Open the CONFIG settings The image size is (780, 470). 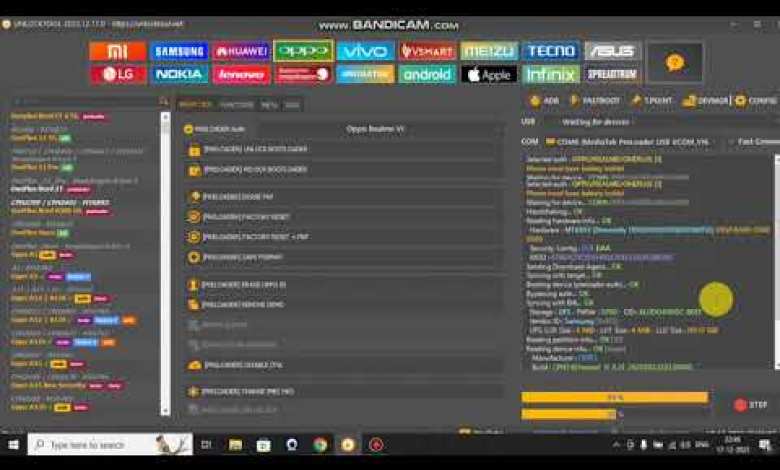click(x=756, y=100)
